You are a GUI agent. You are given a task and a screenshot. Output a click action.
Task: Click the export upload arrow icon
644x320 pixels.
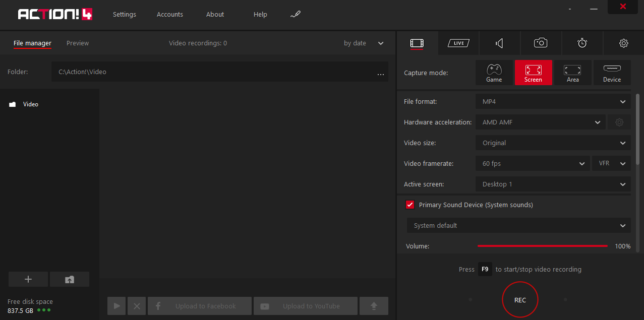coord(374,306)
